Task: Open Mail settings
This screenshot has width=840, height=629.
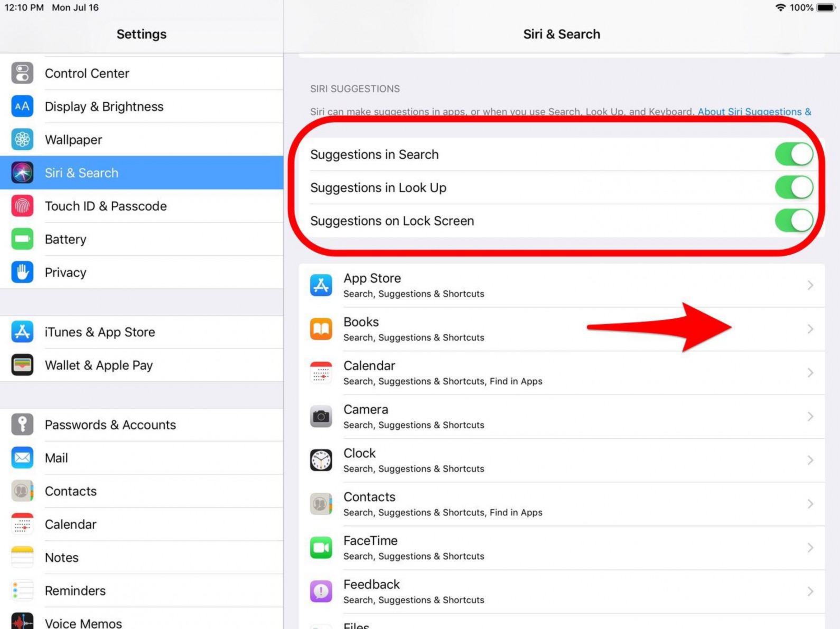Action: coord(142,458)
